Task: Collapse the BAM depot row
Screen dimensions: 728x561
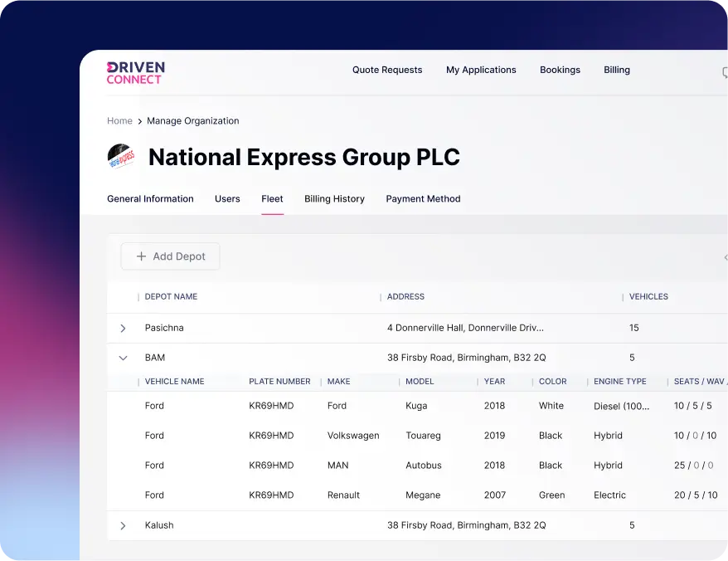Action: point(123,358)
